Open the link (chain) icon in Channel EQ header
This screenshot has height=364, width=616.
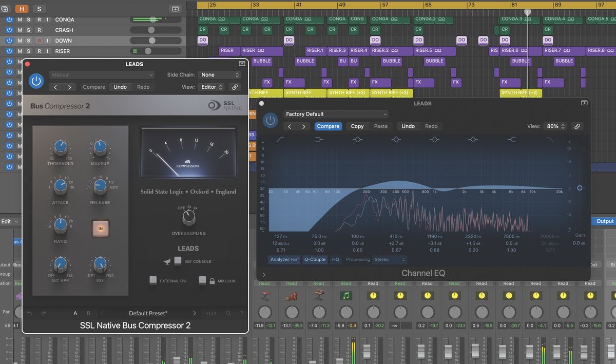[577, 126]
